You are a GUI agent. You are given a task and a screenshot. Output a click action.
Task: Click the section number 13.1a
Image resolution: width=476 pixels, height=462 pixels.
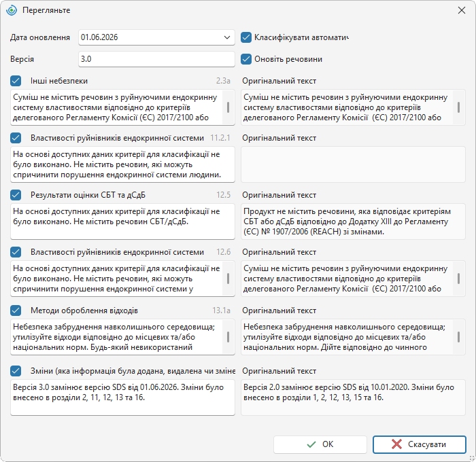(x=221, y=310)
